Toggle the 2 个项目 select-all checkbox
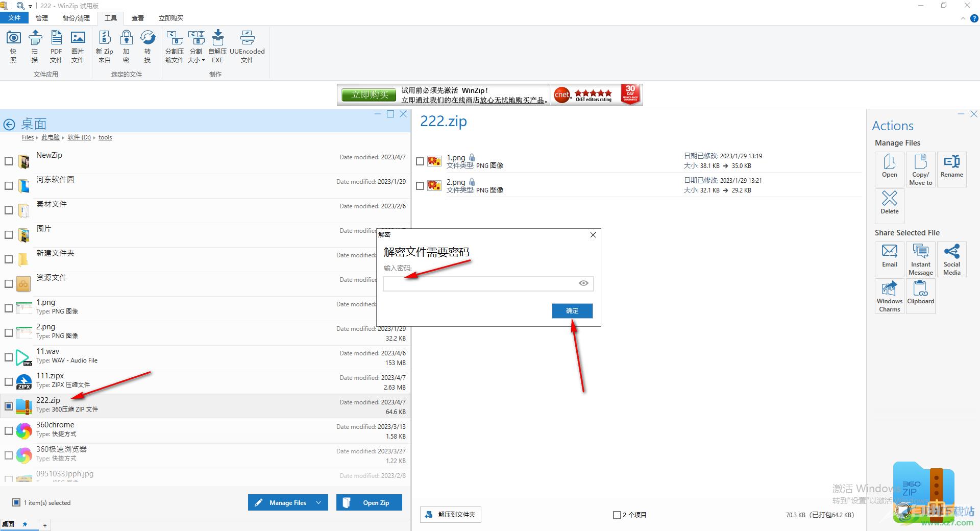This screenshot has height=531, width=980. (x=617, y=515)
